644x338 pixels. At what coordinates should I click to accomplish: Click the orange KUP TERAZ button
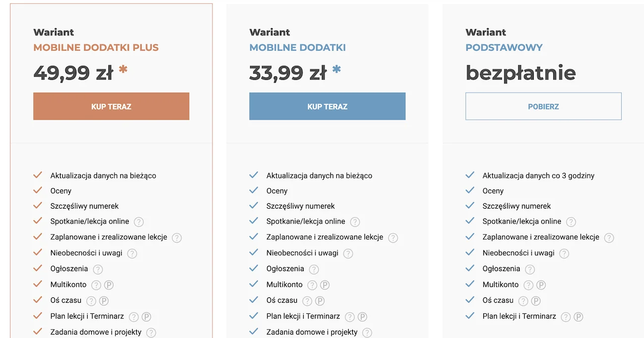[111, 106]
